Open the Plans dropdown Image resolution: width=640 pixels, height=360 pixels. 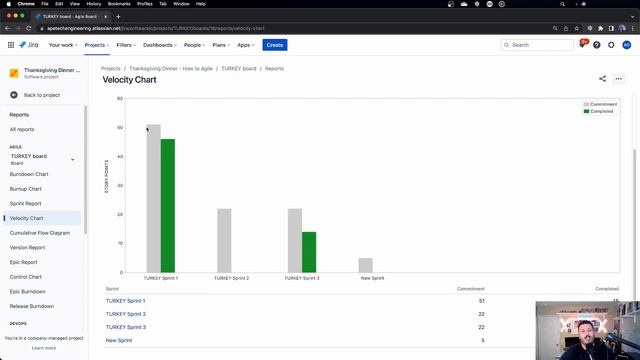221,45
